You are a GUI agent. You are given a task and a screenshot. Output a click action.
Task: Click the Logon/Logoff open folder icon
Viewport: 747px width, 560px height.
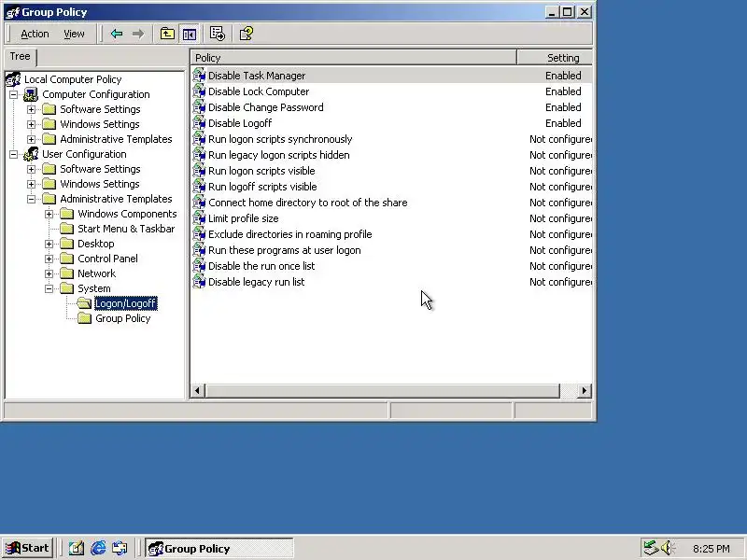pyautogui.click(x=84, y=302)
